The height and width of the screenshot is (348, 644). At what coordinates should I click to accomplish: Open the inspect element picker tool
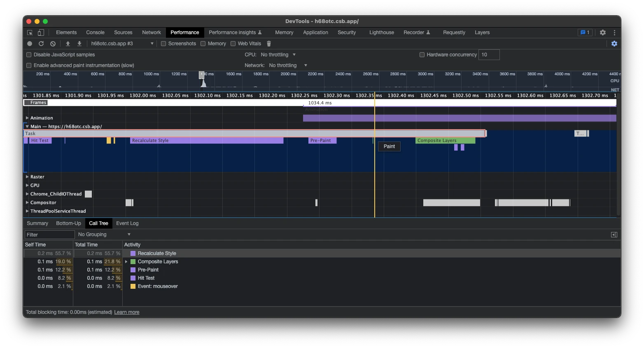(x=30, y=32)
